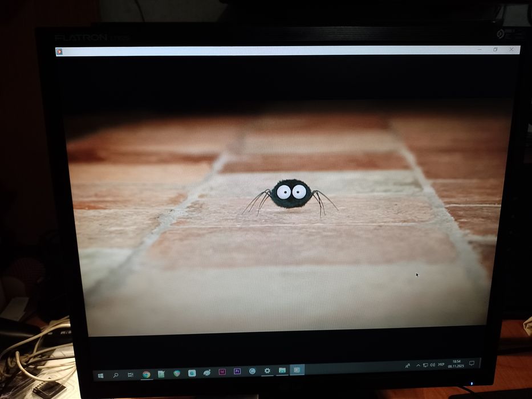The image size is (532, 399).
Task: Open the People icon in system tray
Action: coord(408,366)
